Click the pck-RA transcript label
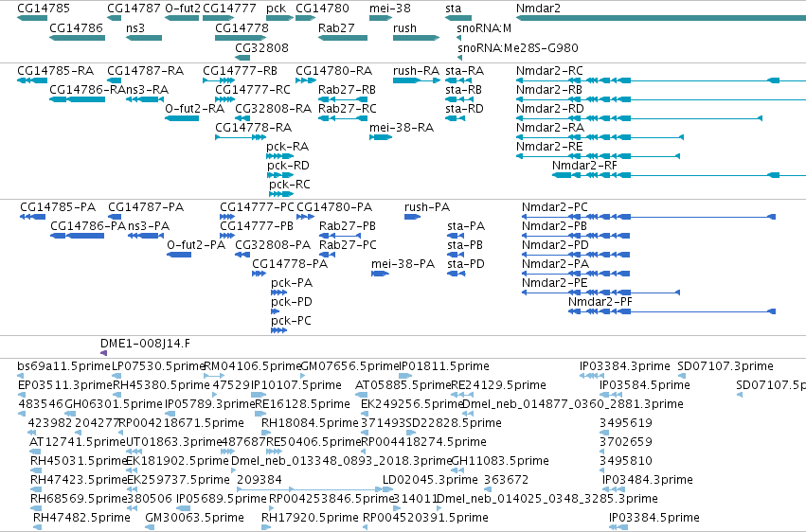Image resolution: width=806 pixels, height=532 pixels. pyautogui.click(x=287, y=147)
